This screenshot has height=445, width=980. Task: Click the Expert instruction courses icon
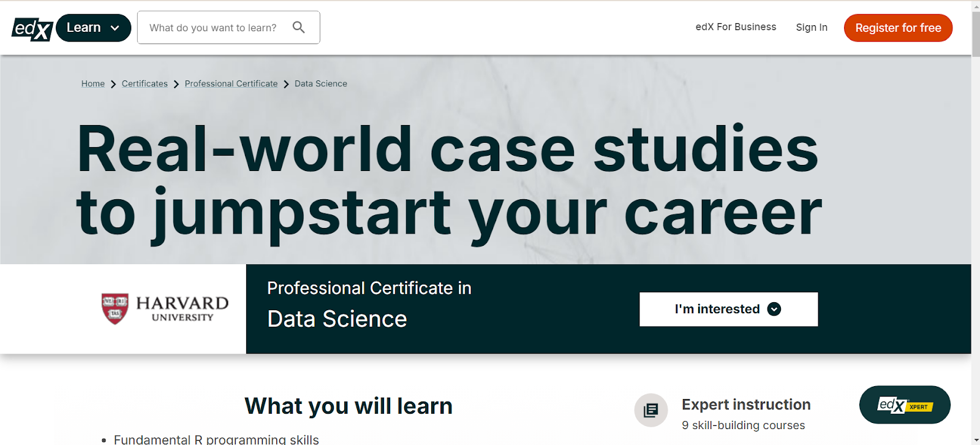click(x=651, y=410)
